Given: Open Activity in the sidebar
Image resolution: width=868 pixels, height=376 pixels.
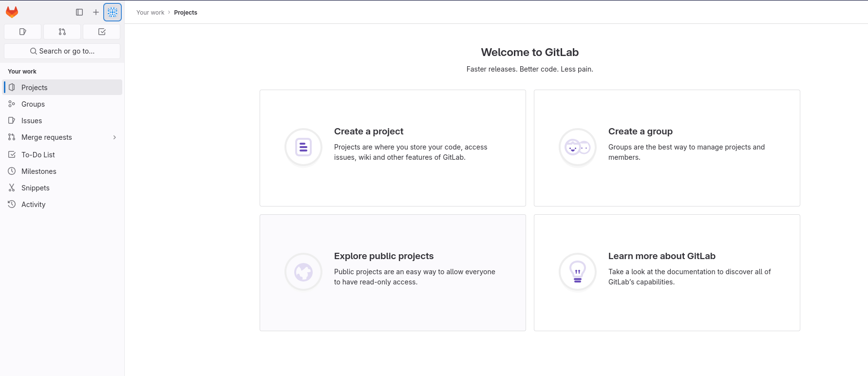Looking at the screenshot, I should point(62,205).
